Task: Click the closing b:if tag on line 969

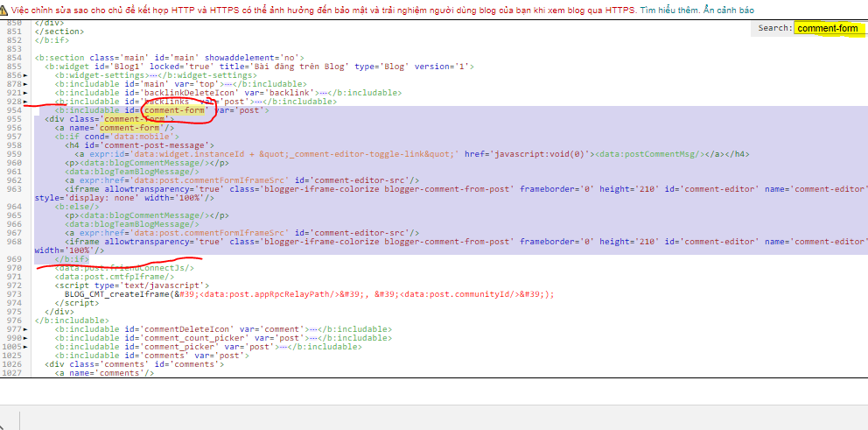Action: coord(72,259)
